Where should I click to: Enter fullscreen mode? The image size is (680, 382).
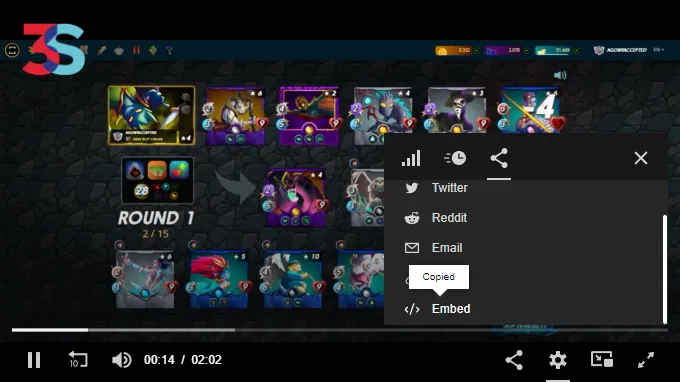[x=646, y=360]
